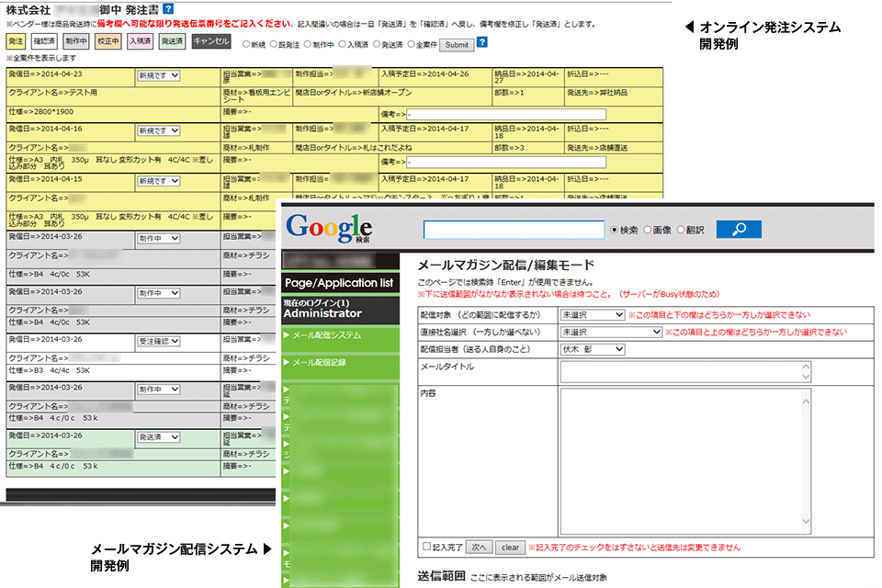
Task: Click the green 発送済 status badge
Action: click(x=172, y=41)
